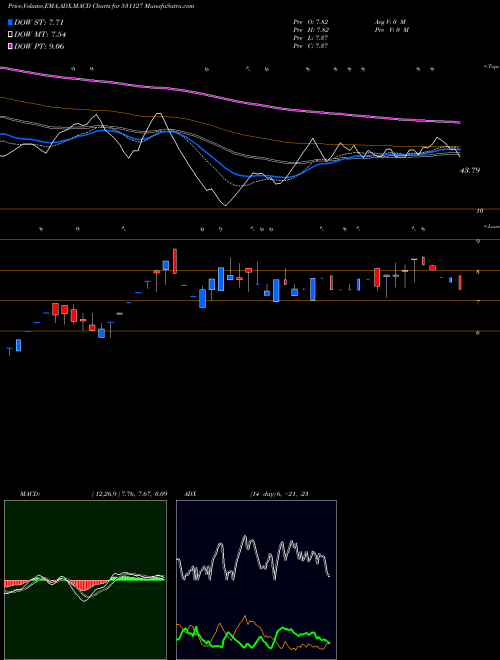The image size is (500, 660).
Task: Select the 'DOW ST: 7.71' legend text
Action: [x=39, y=22]
